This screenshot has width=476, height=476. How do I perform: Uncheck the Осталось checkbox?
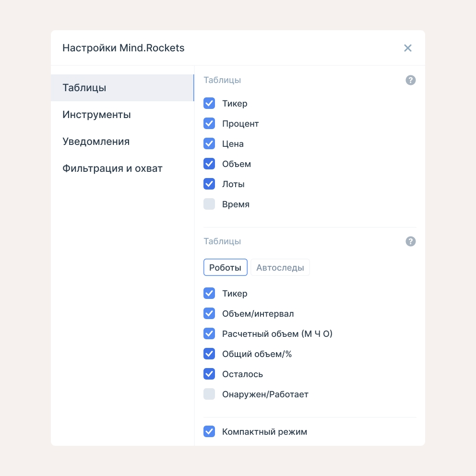[209, 374]
